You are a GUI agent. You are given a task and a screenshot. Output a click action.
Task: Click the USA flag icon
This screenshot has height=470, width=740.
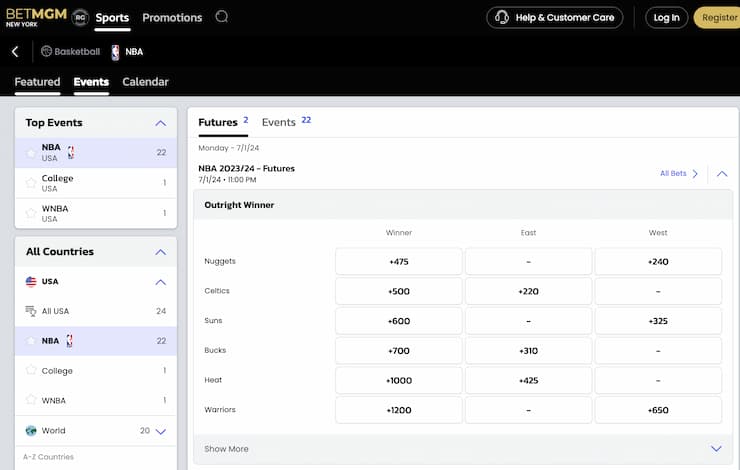click(x=31, y=282)
